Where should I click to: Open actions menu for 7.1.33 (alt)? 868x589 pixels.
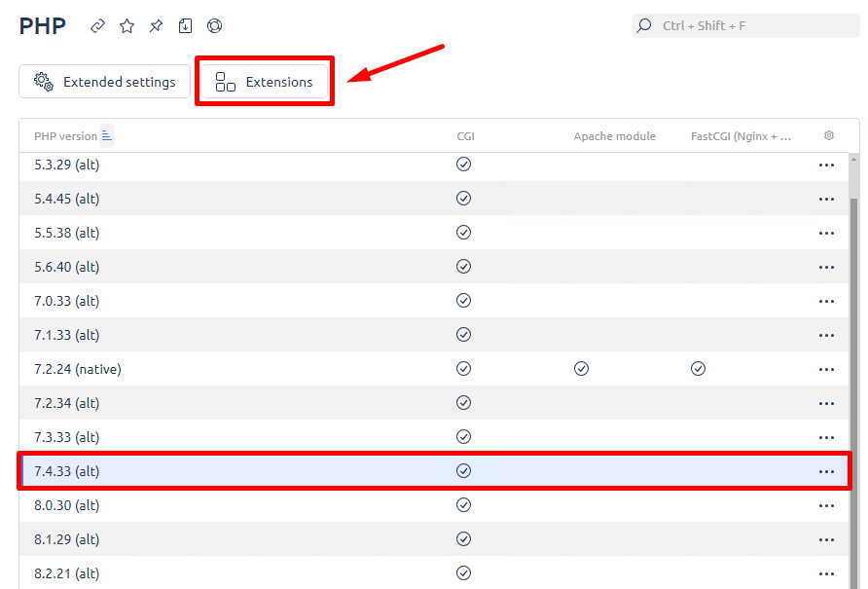[826, 335]
